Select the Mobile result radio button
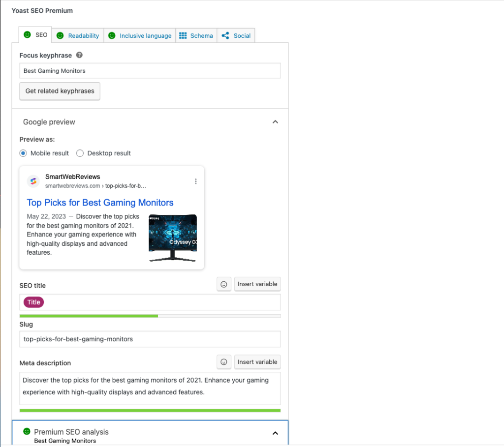This screenshot has width=504, height=447. (23, 153)
